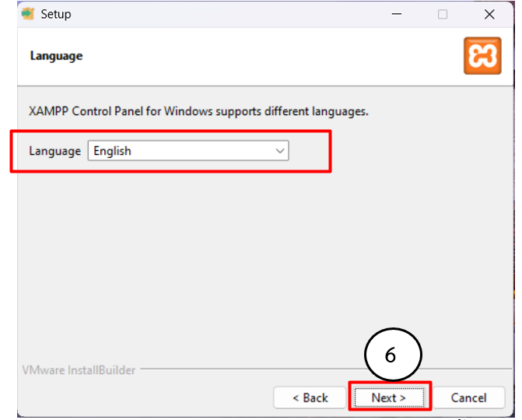
Task: Click empty space in the title bar
Action: [x=233, y=14]
